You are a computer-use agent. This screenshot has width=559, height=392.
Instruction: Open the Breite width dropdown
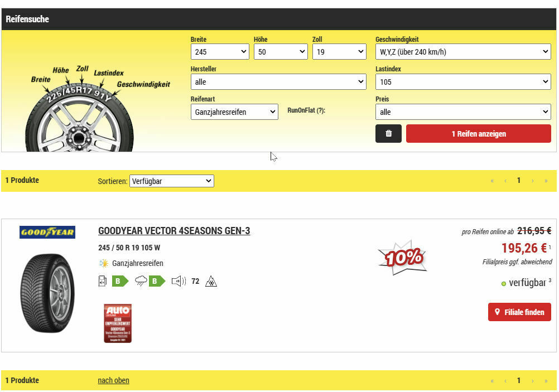point(220,52)
